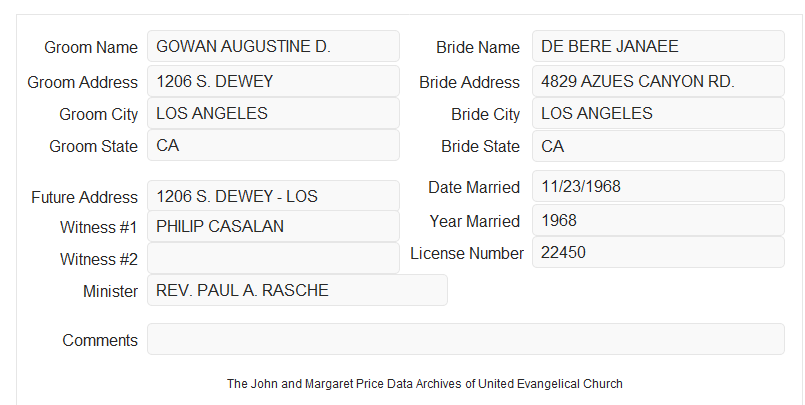Select the empty Comments field
The width and height of the screenshot is (805, 405).
(466, 339)
